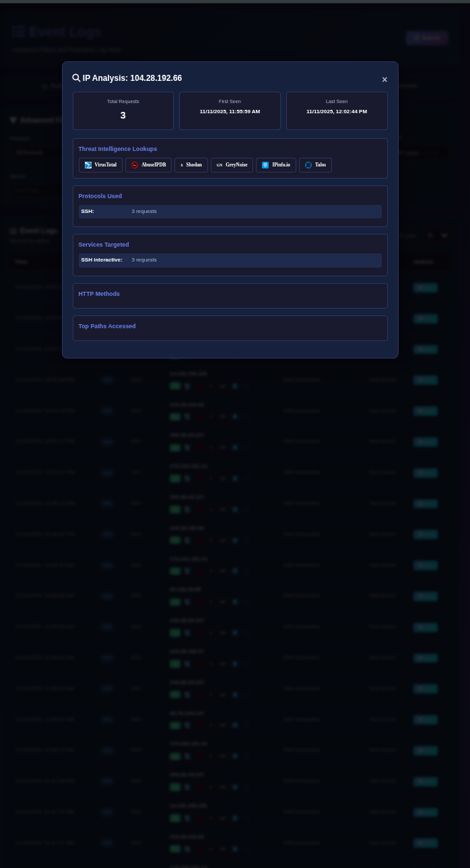Check IP on GreyNoise
470x868 pixels.
click(x=232, y=165)
